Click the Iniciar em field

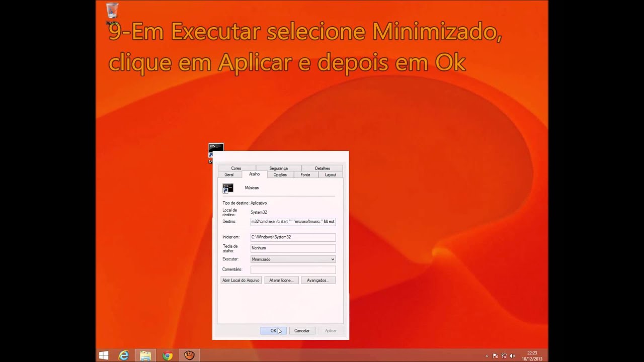coord(293,237)
